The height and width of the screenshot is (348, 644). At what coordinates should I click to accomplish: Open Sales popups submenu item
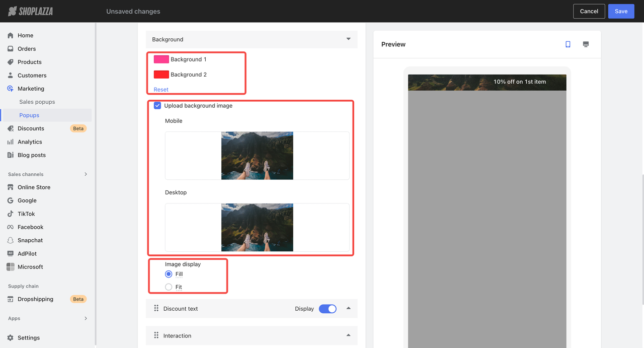click(x=37, y=102)
